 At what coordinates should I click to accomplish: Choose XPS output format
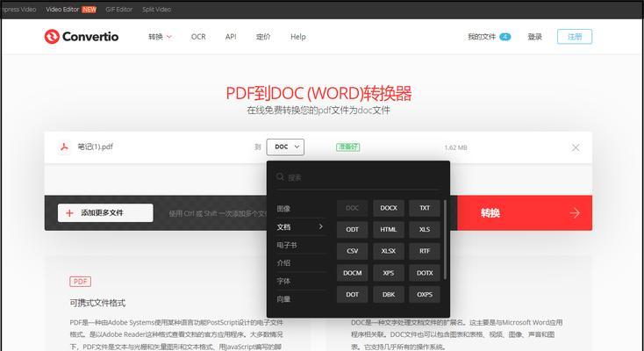(389, 273)
